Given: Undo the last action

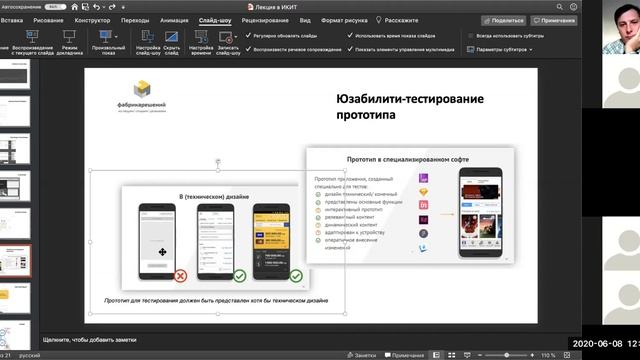Looking at the screenshot, I should [96, 7].
